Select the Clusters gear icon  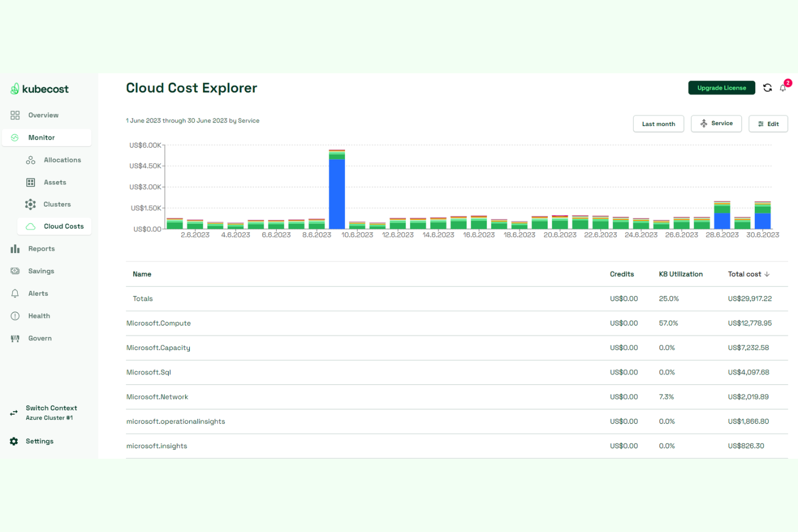click(x=31, y=204)
